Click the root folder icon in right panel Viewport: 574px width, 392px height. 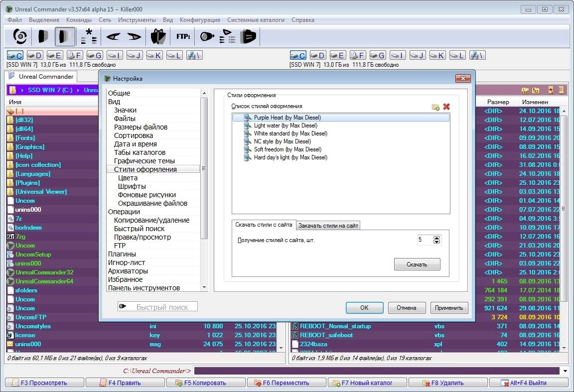525,90
